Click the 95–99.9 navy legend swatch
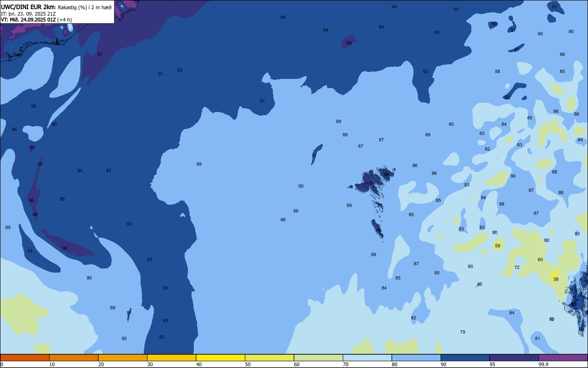 tap(514, 357)
